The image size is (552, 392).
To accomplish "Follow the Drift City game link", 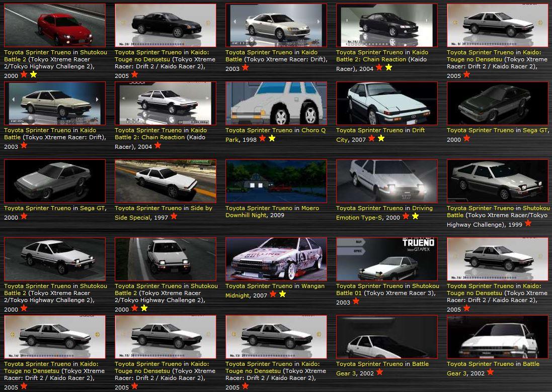I will pyautogui.click(x=419, y=130).
